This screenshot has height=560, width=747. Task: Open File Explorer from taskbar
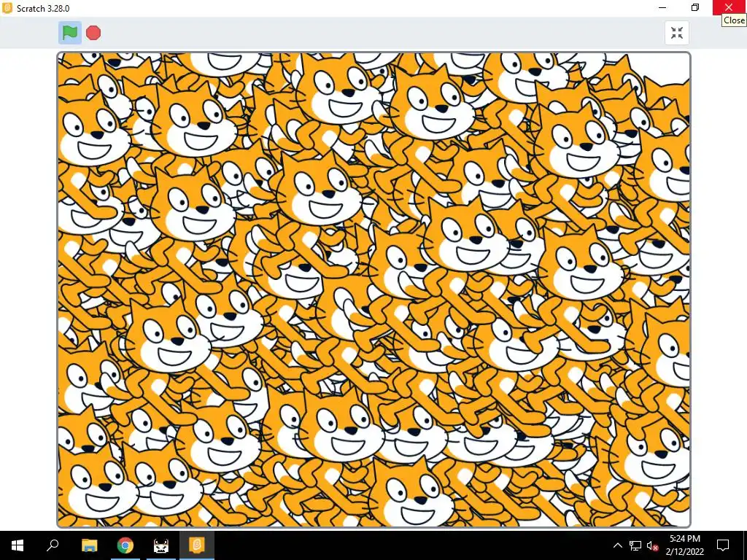[x=89, y=545]
